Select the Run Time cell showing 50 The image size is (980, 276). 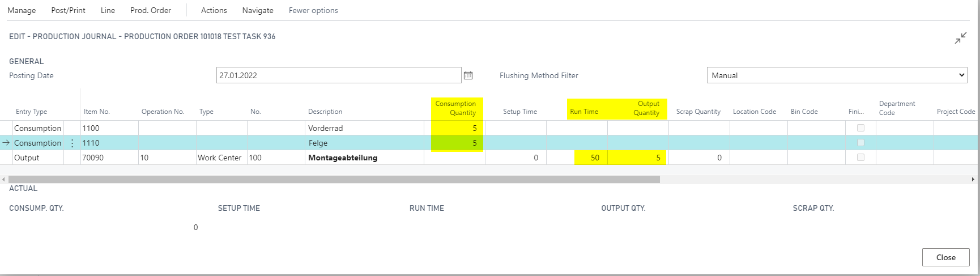point(589,158)
